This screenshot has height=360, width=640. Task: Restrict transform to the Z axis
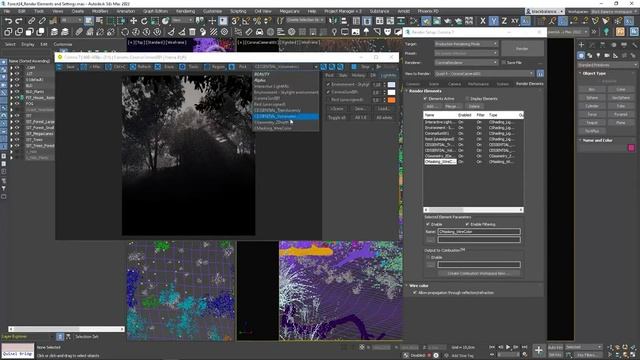click(504, 20)
